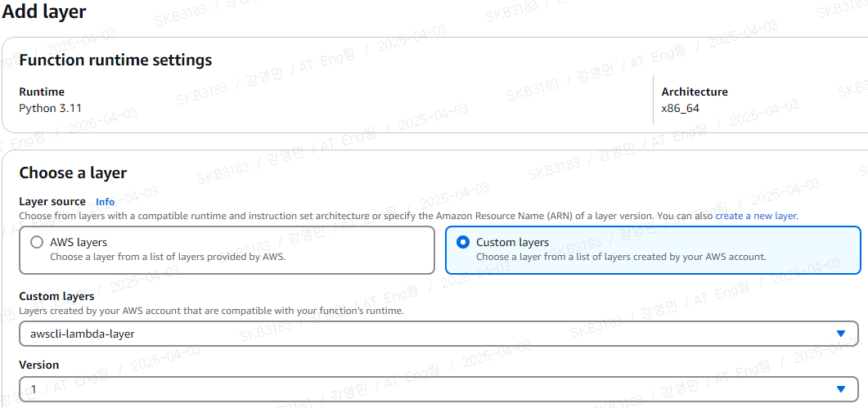
Task: Click the 'Choose a layer from a list of layers created by your AWS account' description
Action: click(621, 257)
